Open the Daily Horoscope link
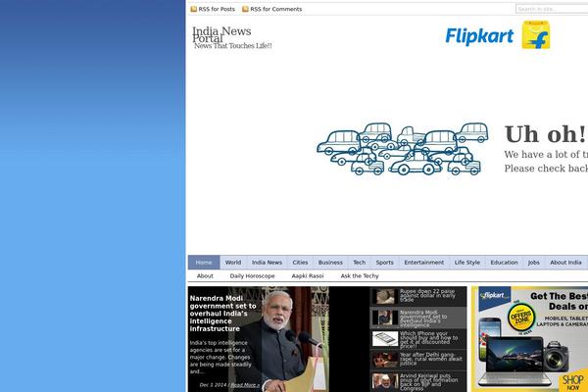588x392 pixels. tap(253, 276)
